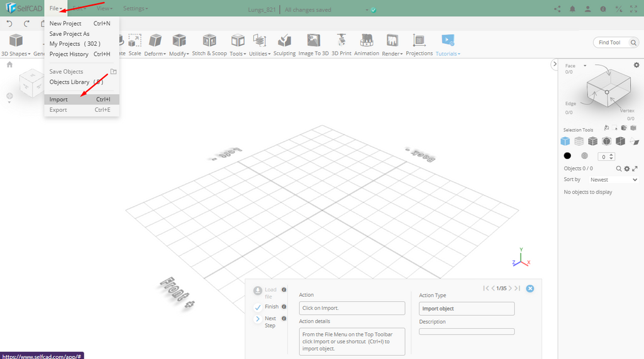Toggle first icon next to Selection Tools
Viewport: 644px width, 359px height.
[x=607, y=128]
